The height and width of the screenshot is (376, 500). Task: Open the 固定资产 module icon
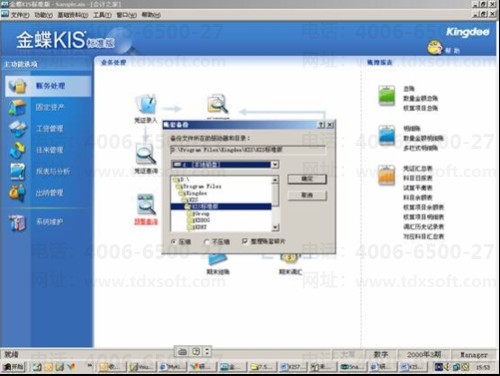(17, 108)
